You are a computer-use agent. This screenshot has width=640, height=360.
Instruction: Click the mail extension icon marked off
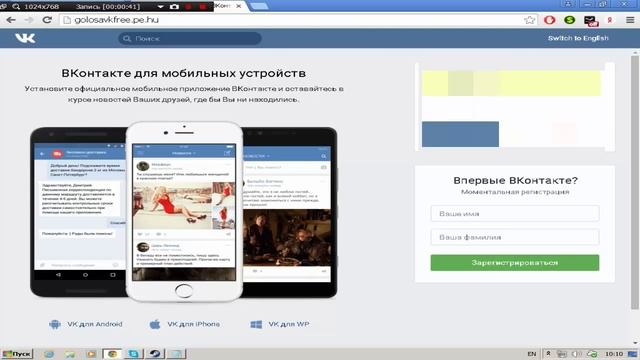tap(591, 20)
